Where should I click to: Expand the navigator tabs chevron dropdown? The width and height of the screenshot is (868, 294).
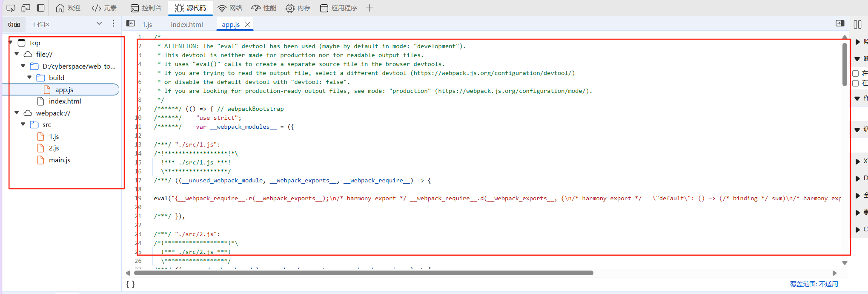pyautogui.click(x=99, y=23)
